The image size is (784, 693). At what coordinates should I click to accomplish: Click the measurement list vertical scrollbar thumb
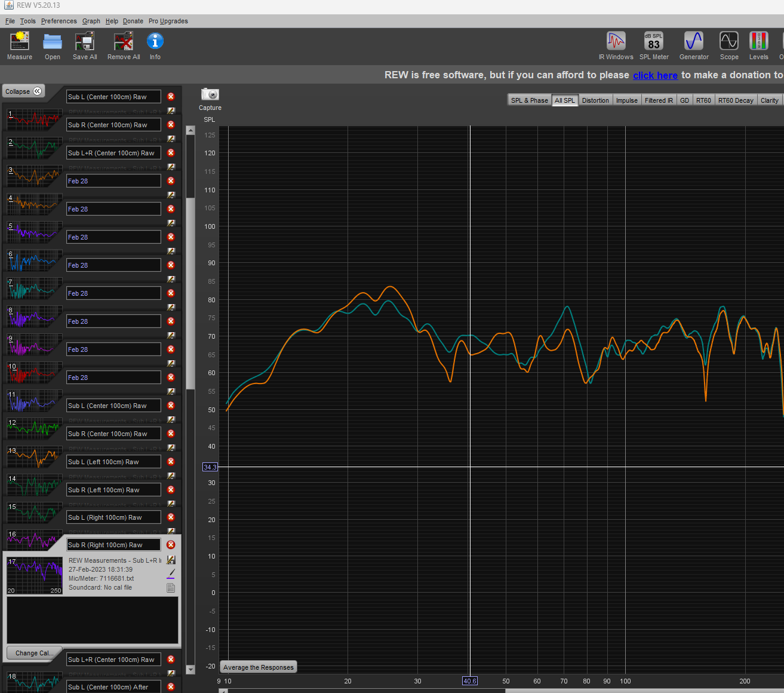[x=190, y=293]
